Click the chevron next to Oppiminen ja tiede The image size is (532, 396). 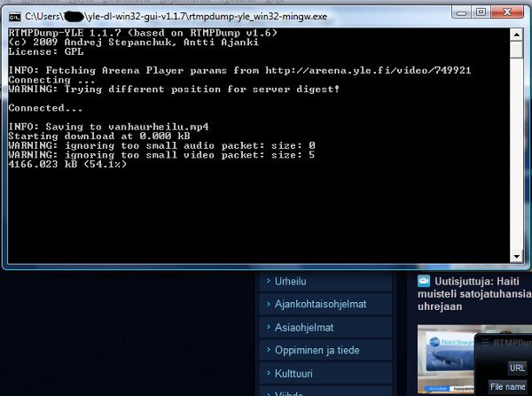click(x=269, y=349)
